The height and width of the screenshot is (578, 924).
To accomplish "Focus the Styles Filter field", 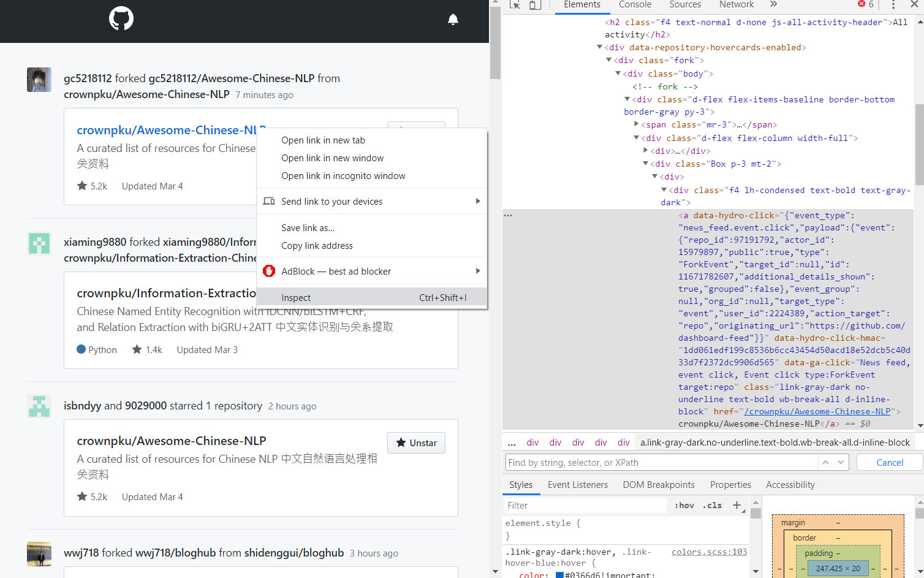I will pyautogui.click(x=585, y=505).
